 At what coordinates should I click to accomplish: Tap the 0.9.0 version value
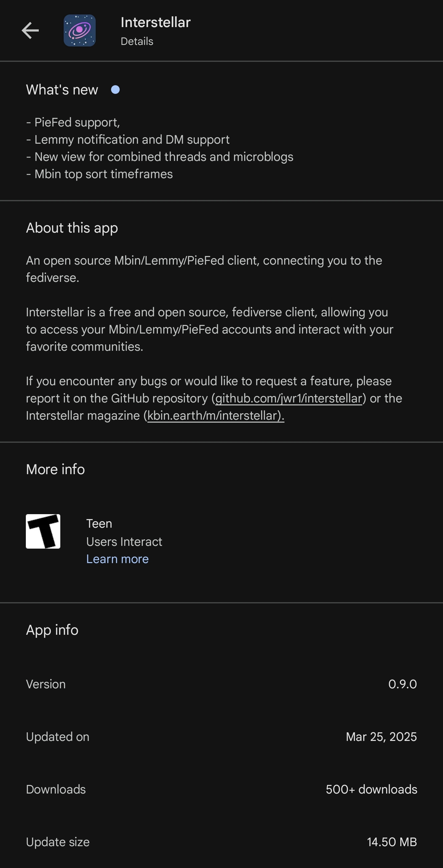403,684
